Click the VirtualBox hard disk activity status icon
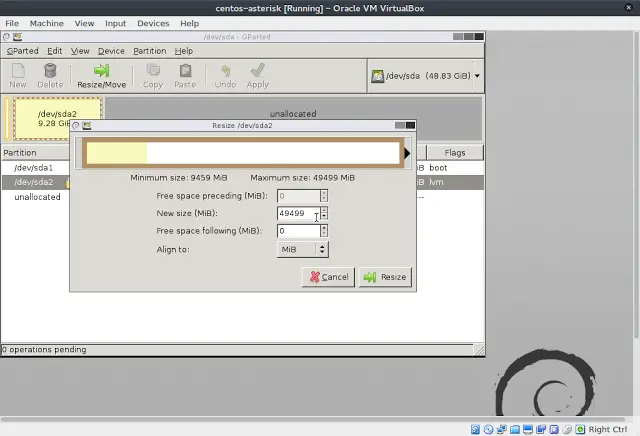Image resolution: width=640 pixels, height=436 pixels. click(x=475, y=429)
